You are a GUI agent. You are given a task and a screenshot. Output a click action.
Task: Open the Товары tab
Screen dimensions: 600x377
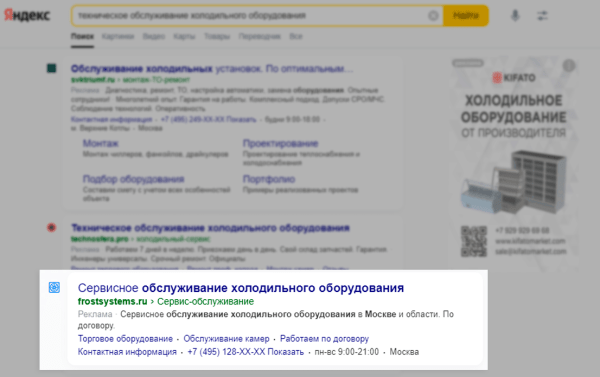coord(217,36)
